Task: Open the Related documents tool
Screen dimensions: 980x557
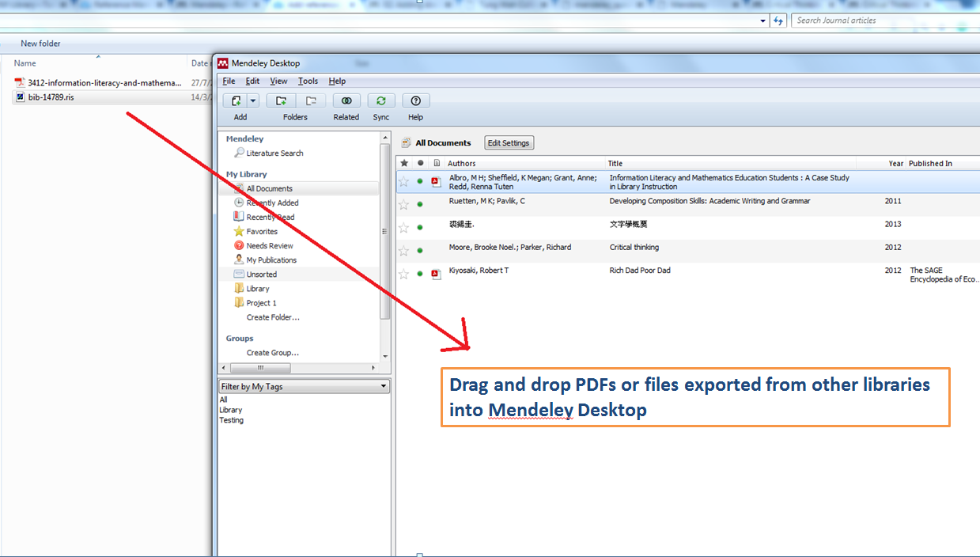Action: (346, 100)
